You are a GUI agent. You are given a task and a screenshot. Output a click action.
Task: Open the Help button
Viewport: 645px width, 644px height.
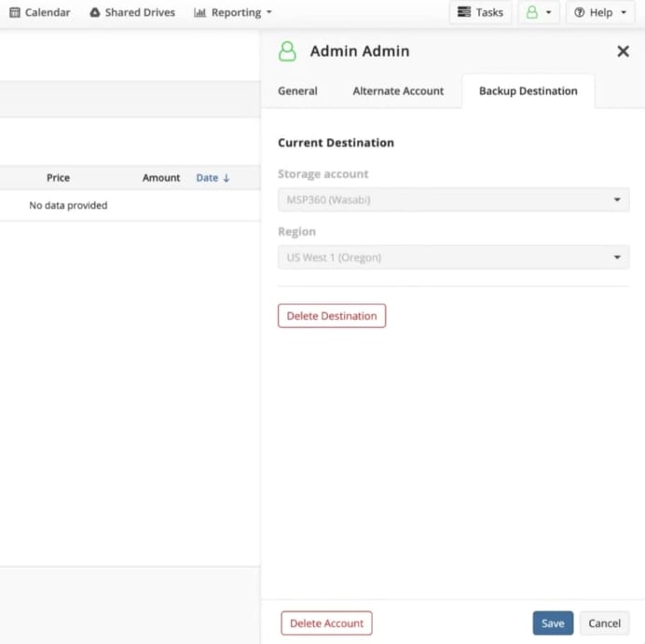click(x=600, y=12)
